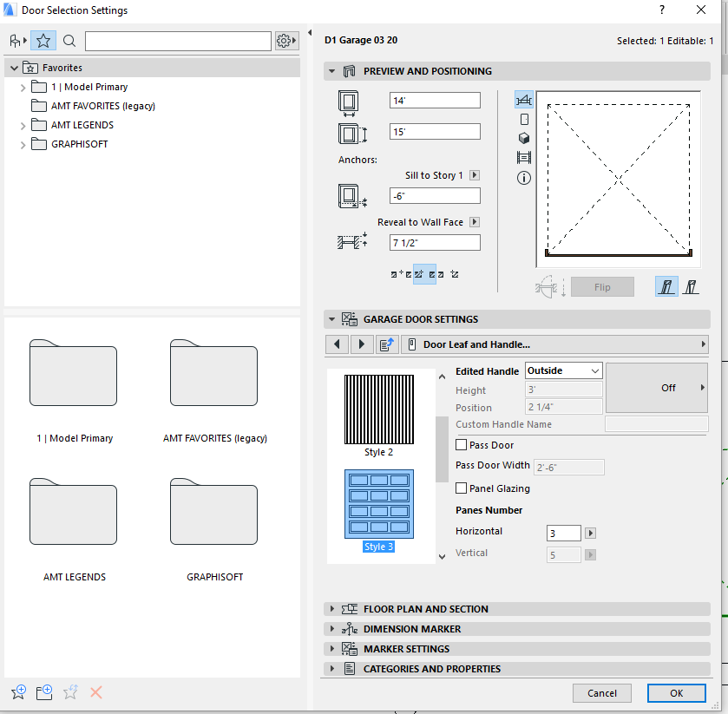
Task: Expand the AMT LEGENDS tree folder
Action: [x=23, y=125]
